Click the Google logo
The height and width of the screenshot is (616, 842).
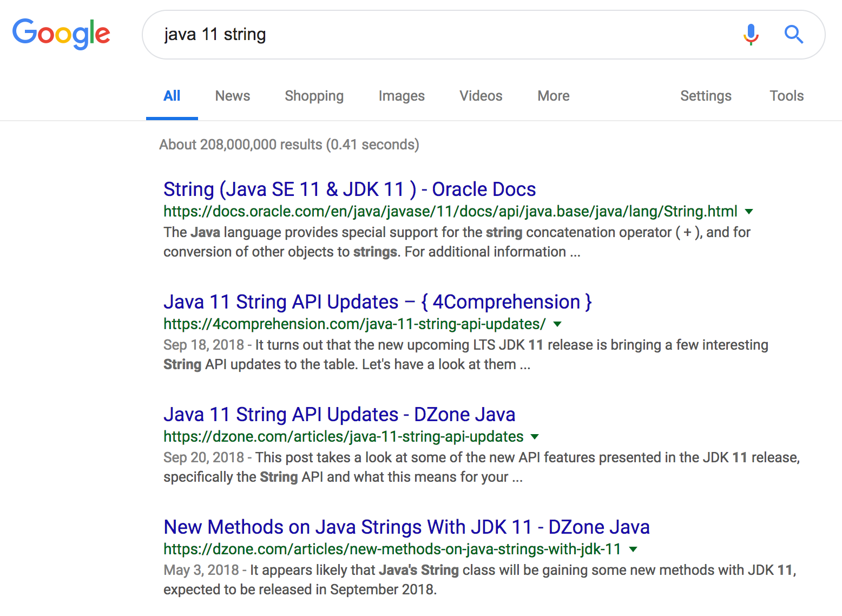click(x=61, y=34)
